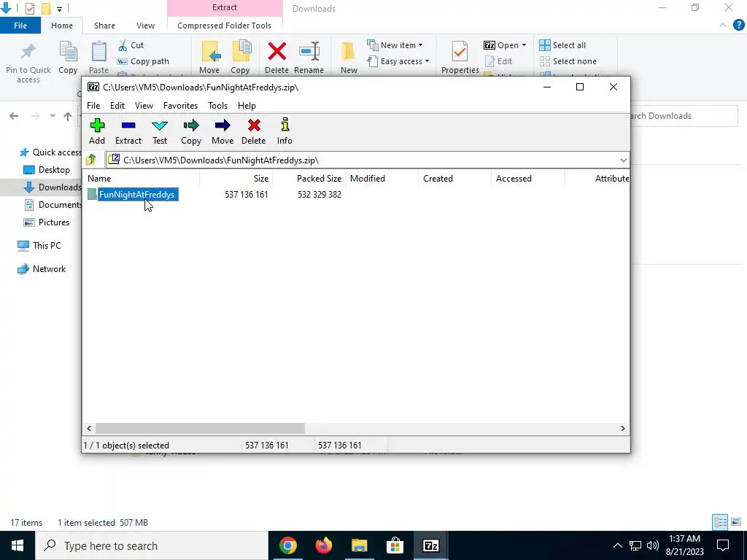Expand the Open dropdown arrow in ribbon

[524, 45]
